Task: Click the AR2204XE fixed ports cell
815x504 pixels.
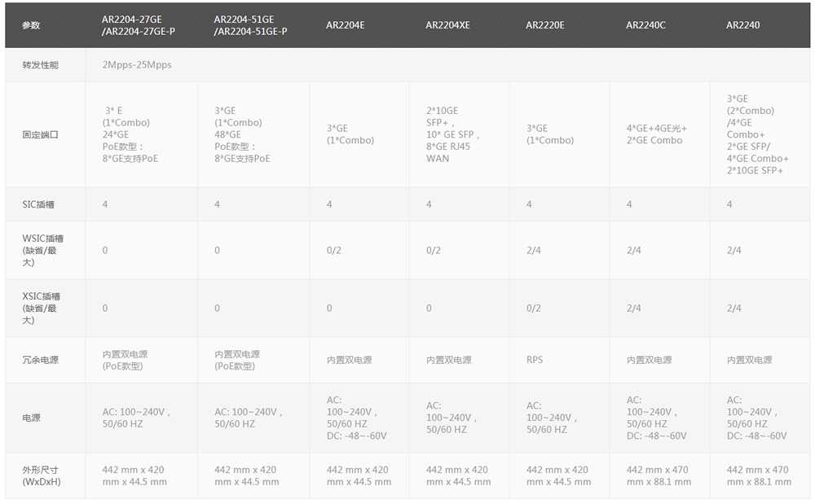Action: tap(453, 134)
